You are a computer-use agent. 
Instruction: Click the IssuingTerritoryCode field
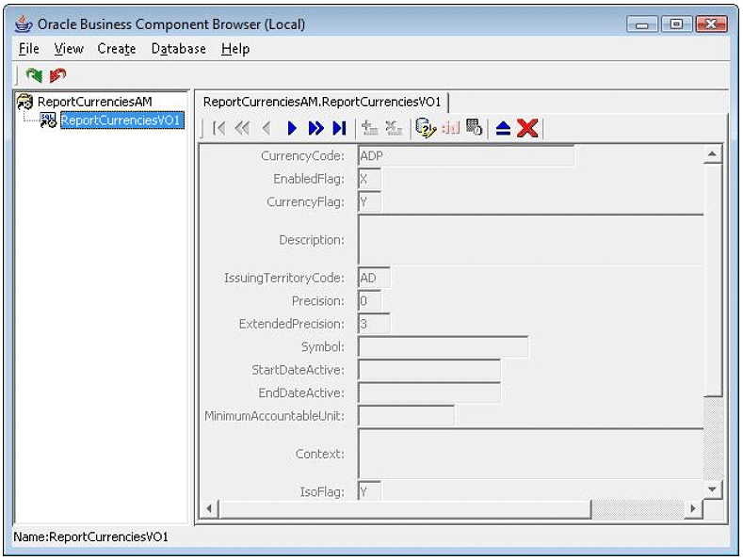374,278
